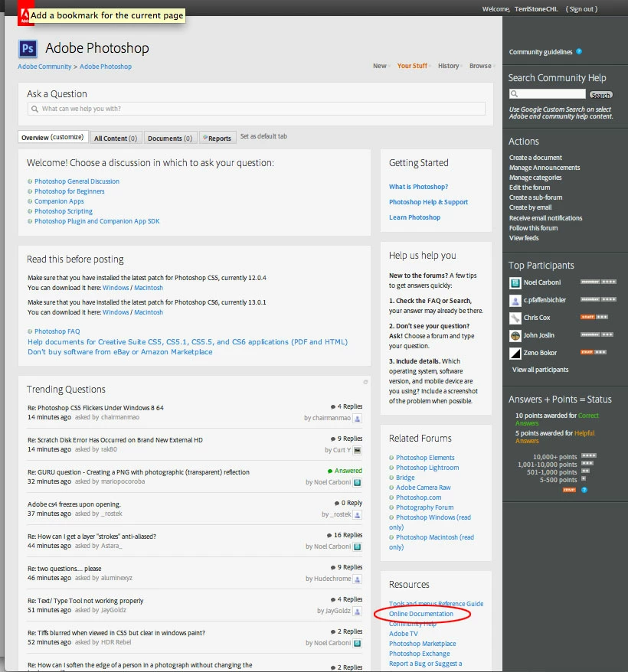Open Adobe Community breadcrumb link
The height and width of the screenshot is (672, 628).
(44, 67)
